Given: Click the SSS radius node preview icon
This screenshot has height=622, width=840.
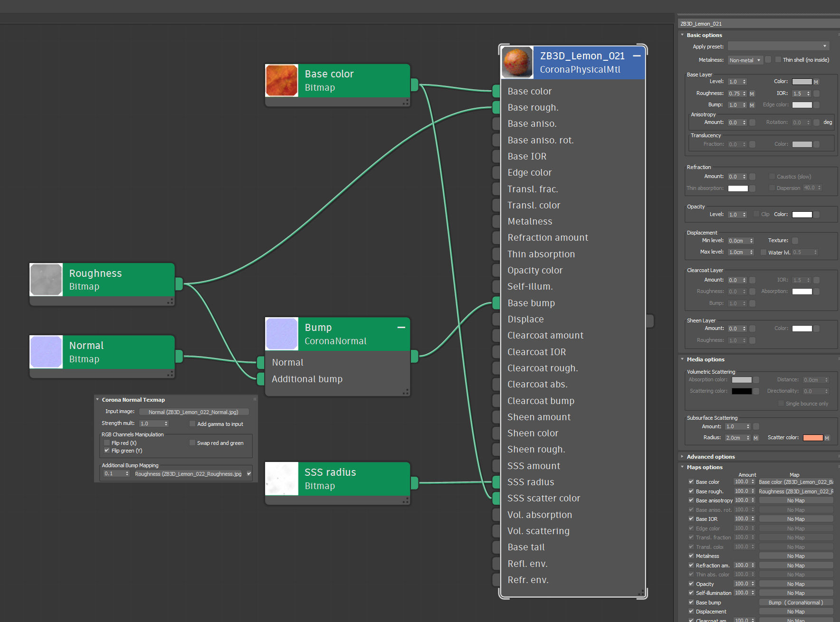Looking at the screenshot, I should click(282, 479).
